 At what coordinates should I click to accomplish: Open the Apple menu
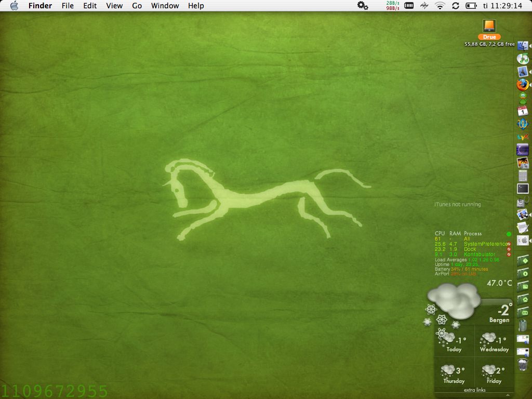tap(14, 5)
